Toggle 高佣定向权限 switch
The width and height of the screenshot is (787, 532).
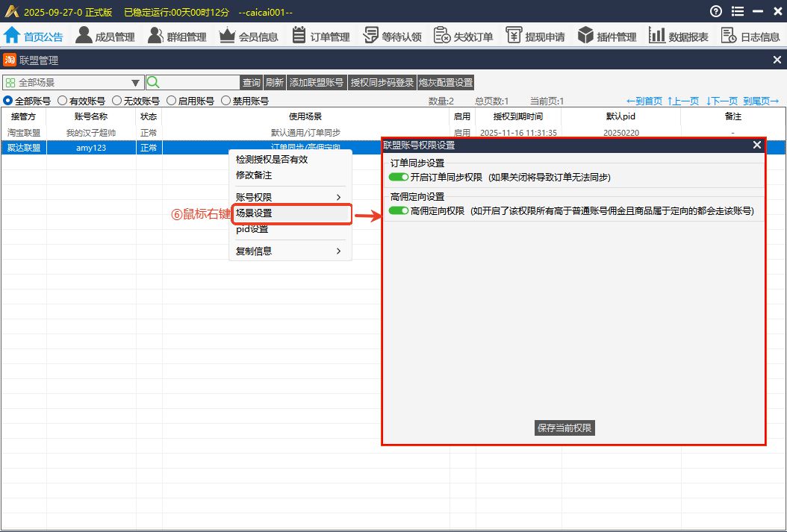point(399,211)
